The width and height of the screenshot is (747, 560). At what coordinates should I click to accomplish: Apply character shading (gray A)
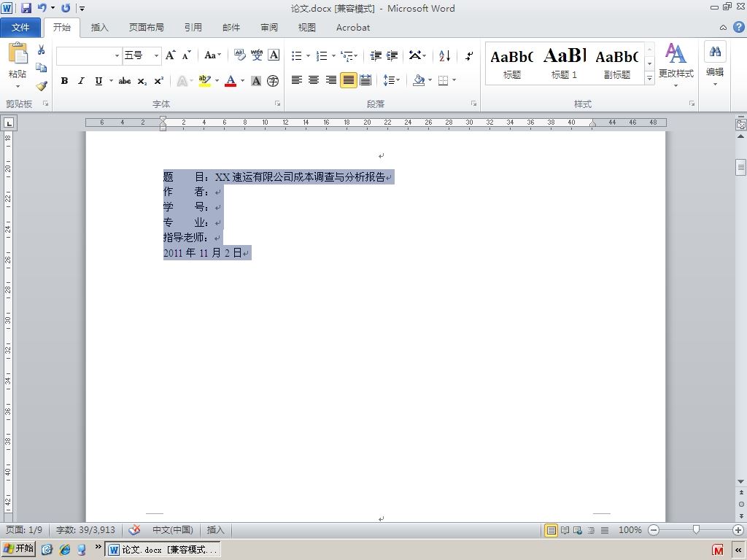[256, 81]
